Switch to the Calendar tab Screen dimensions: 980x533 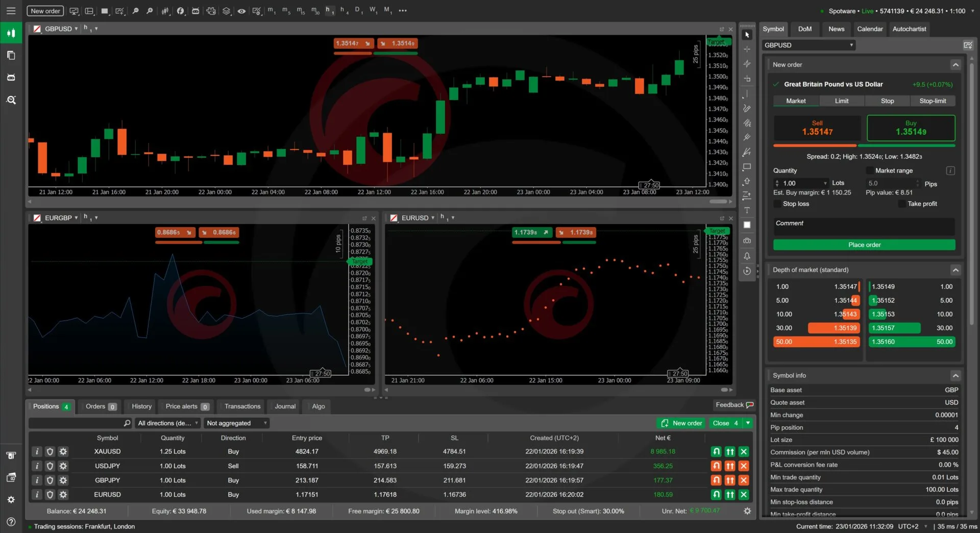tap(869, 29)
